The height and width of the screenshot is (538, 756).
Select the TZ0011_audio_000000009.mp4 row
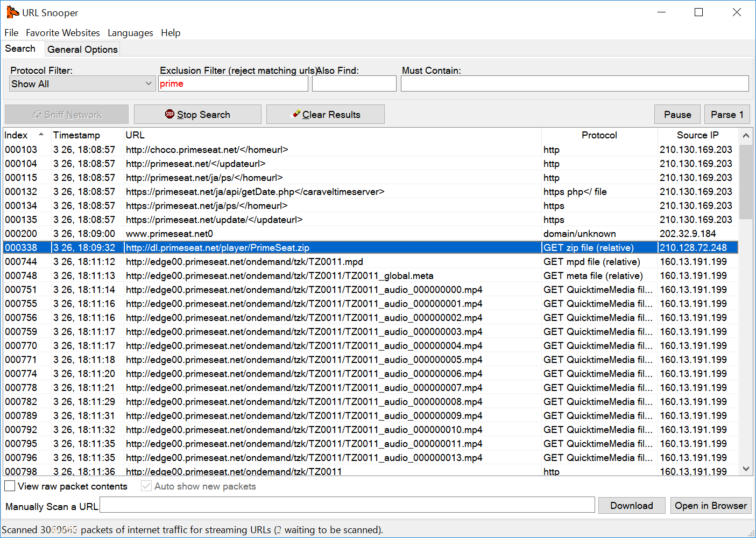(x=371, y=416)
